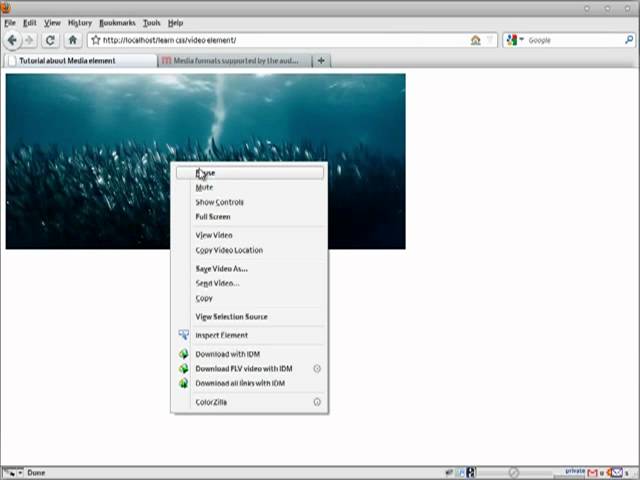Click View Video menu entry
The height and width of the screenshot is (480, 640).
(250, 235)
